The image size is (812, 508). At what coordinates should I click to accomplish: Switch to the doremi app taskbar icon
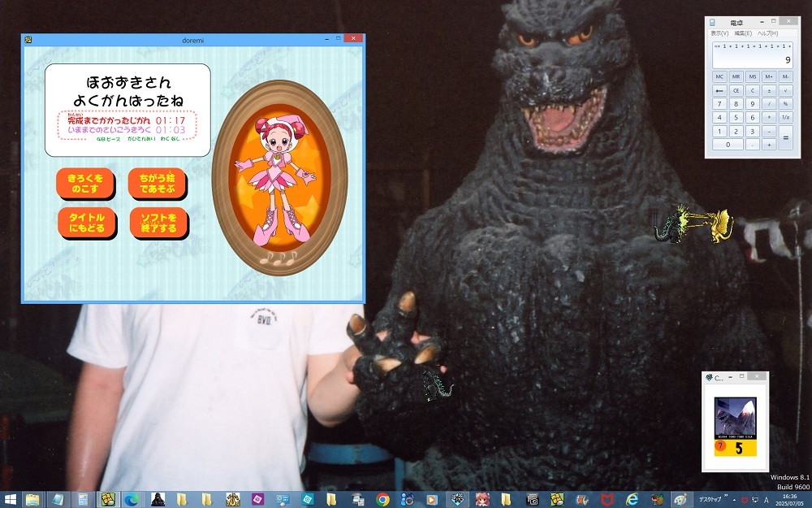coord(108,500)
